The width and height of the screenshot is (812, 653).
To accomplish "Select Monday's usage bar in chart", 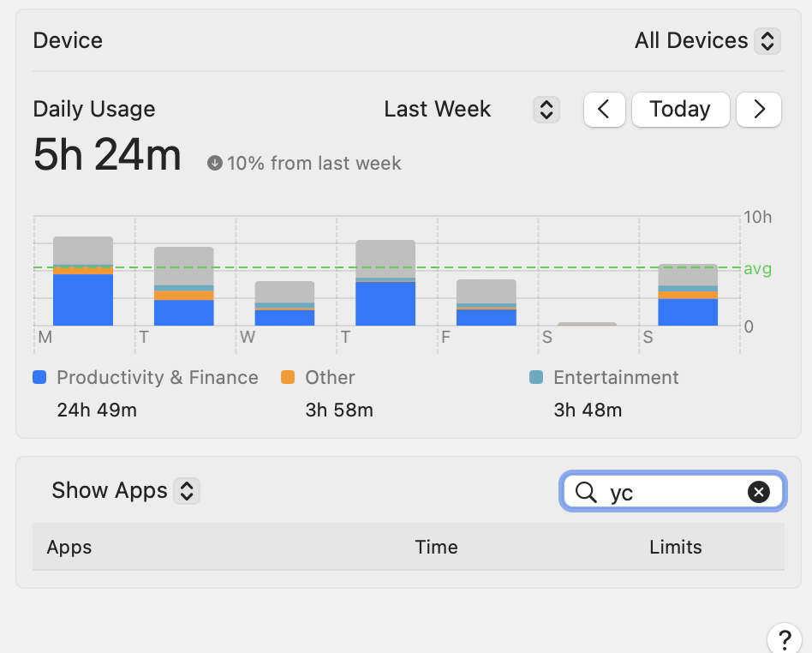I will coord(83,281).
